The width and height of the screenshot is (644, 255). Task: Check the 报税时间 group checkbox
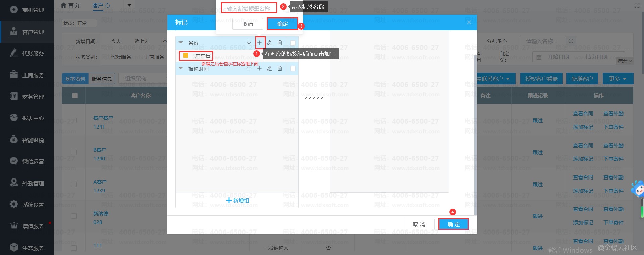click(293, 69)
